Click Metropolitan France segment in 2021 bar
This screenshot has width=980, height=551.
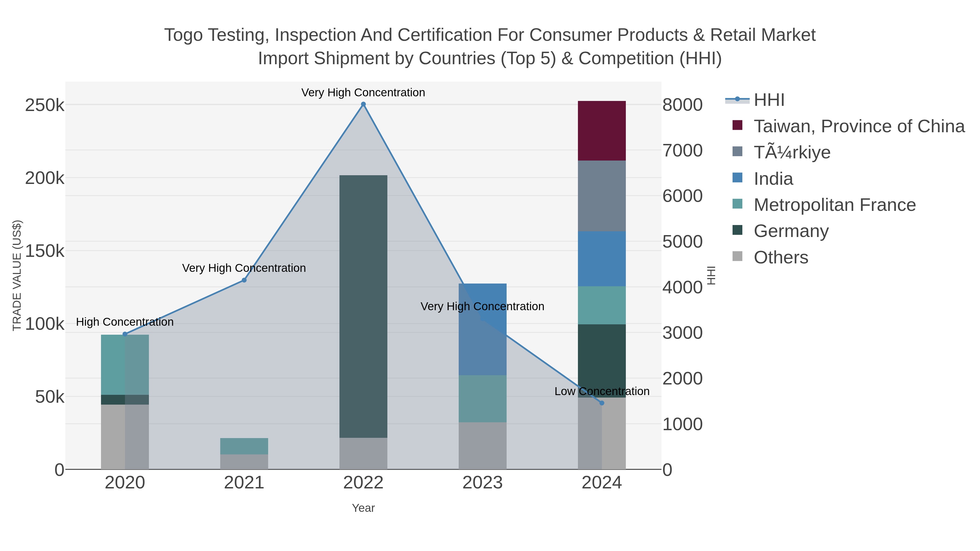click(x=244, y=446)
